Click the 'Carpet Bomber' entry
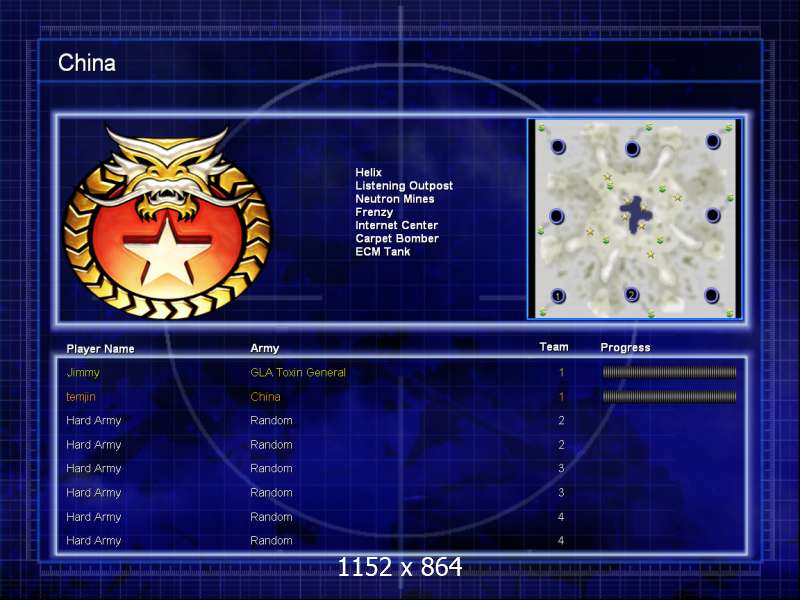 [397, 239]
